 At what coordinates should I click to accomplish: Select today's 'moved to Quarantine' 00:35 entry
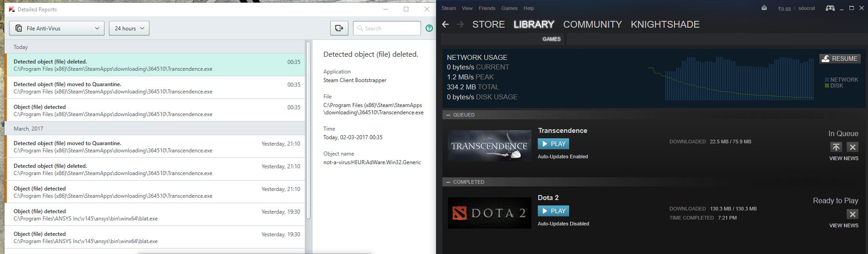[x=155, y=88]
